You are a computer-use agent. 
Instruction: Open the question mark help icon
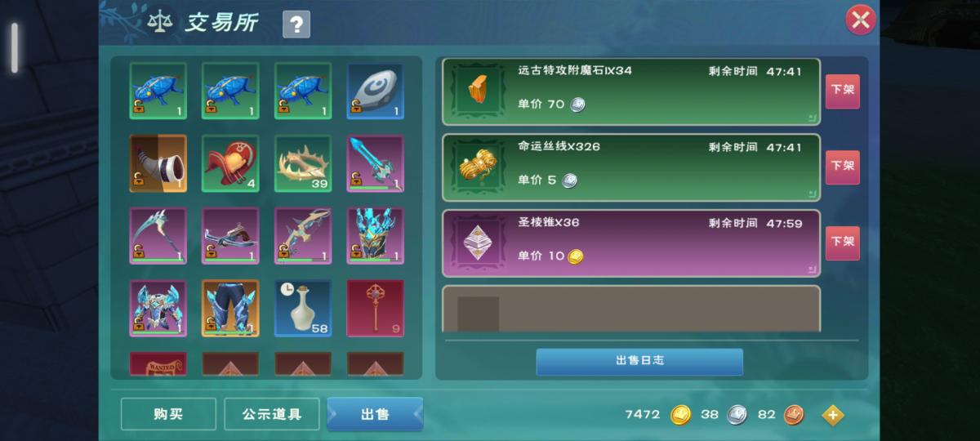[296, 24]
